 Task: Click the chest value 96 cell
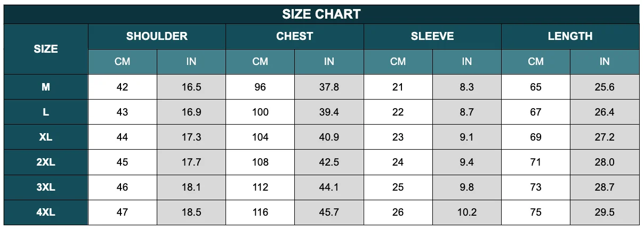[260, 87]
